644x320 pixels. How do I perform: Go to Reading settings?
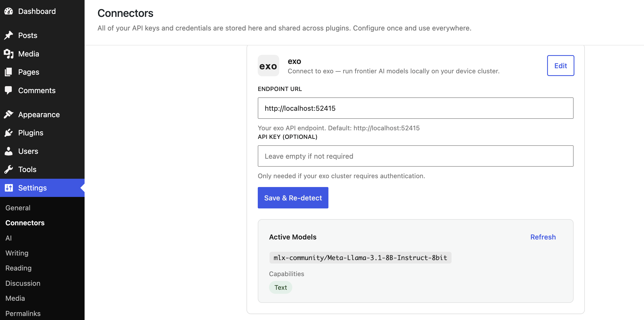click(x=18, y=268)
